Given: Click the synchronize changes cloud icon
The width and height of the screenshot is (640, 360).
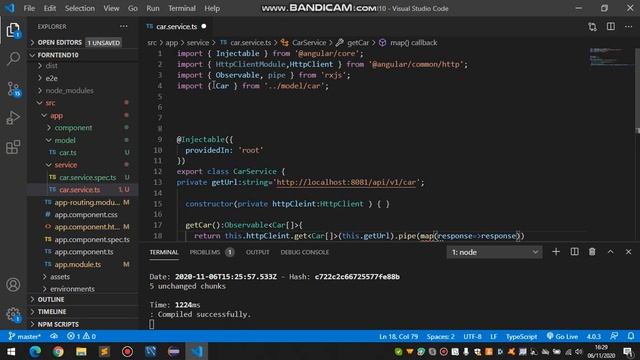Looking at the screenshot, I should [x=54, y=336].
